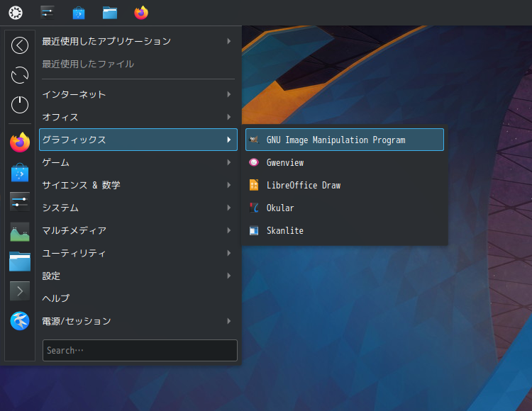532x411 pixels.
Task: Expand the システム submenu arrow
Action: 229,208
